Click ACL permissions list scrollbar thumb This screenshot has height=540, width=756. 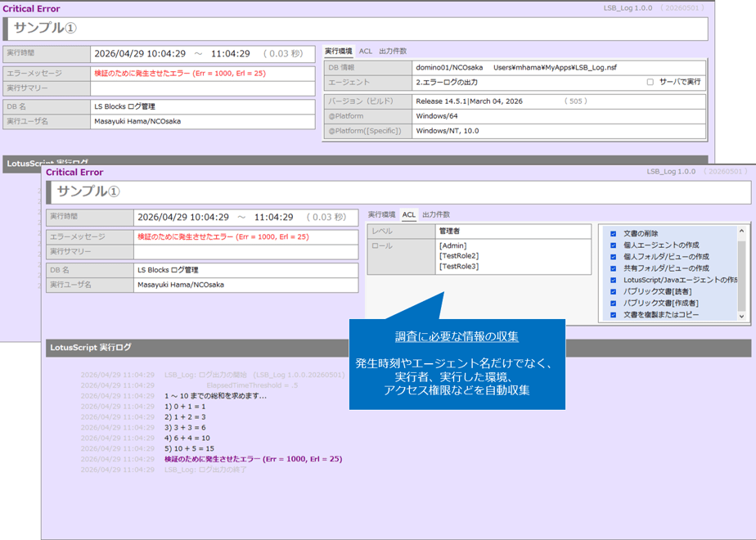tap(741, 276)
